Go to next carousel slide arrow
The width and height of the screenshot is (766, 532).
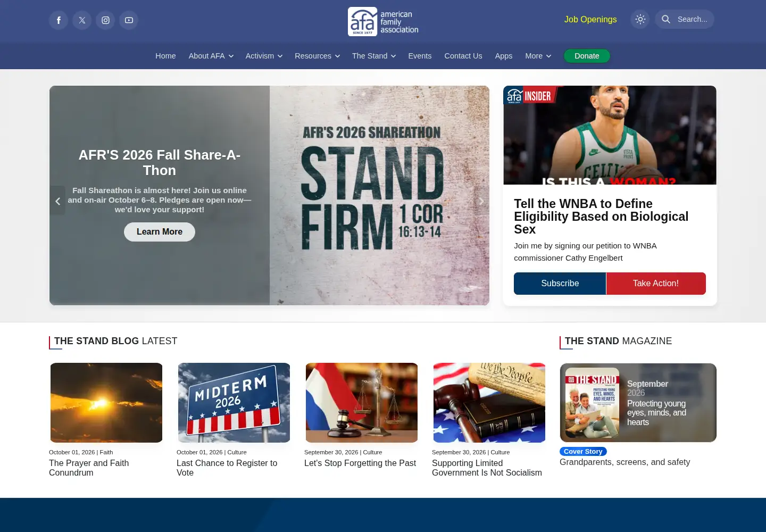point(481,201)
